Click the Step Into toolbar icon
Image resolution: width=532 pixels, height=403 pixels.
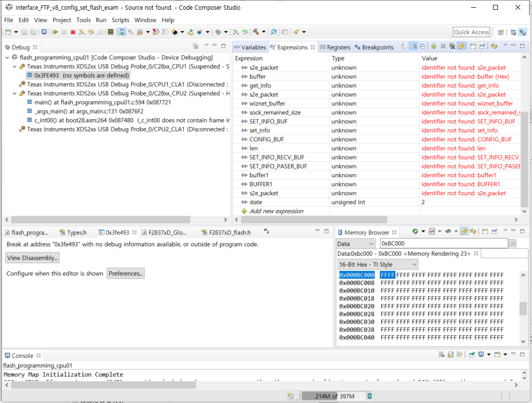pyautogui.click(x=82, y=32)
